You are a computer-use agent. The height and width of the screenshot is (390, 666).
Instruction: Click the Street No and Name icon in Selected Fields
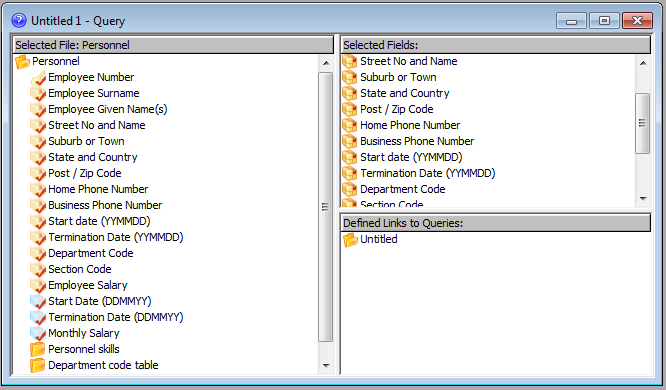pyautogui.click(x=350, y=62)
